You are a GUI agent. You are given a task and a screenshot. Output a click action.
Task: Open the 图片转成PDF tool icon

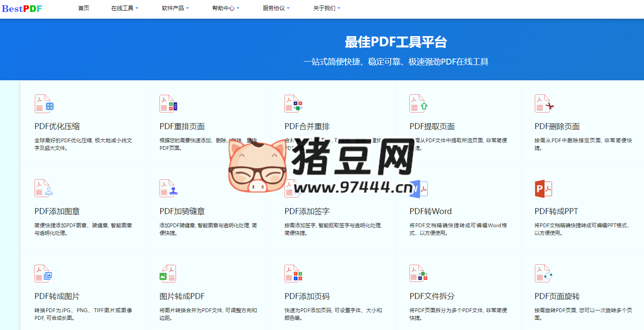(168, 273)
